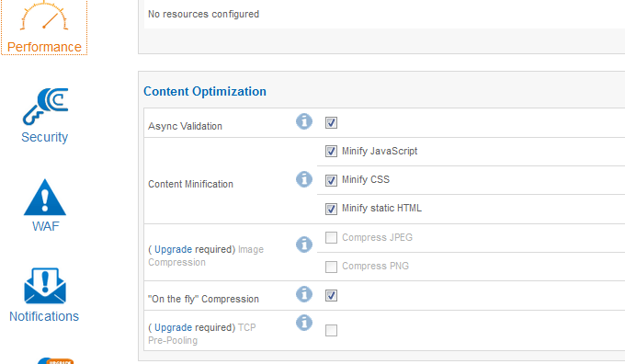
Task: Follow Upgrade link for Image Compression
Action: tap(173, 250)
